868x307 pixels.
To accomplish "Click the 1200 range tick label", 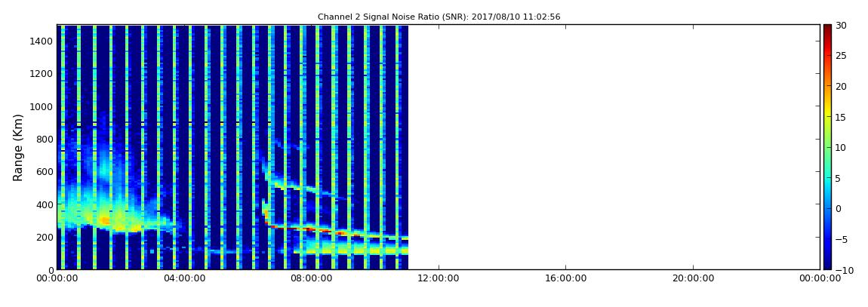I will click(42, 74).
